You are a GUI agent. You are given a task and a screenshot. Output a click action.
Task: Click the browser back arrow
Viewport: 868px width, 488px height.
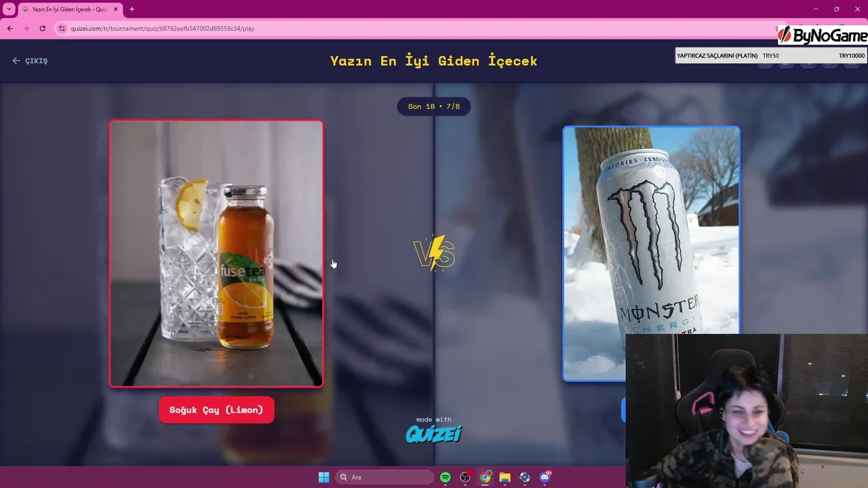point(9,28)
